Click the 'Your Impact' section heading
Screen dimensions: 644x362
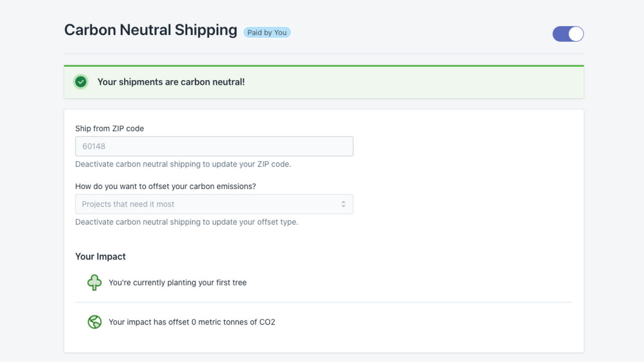click(101, 256)
